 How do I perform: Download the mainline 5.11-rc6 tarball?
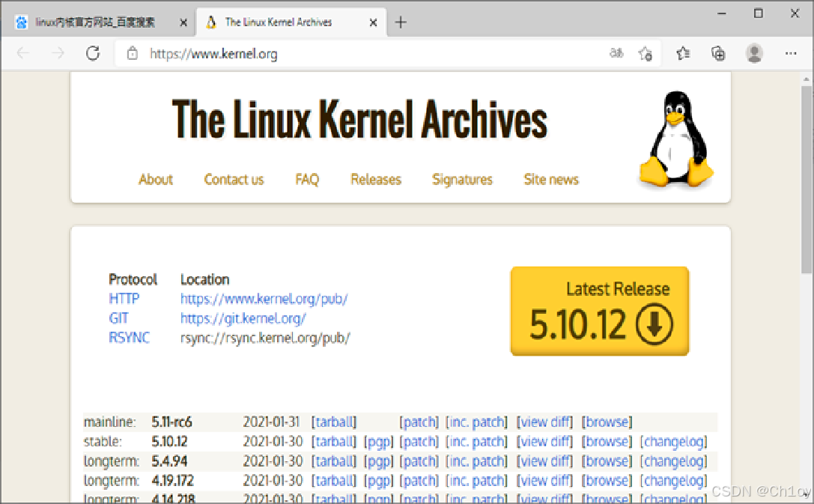334,422
